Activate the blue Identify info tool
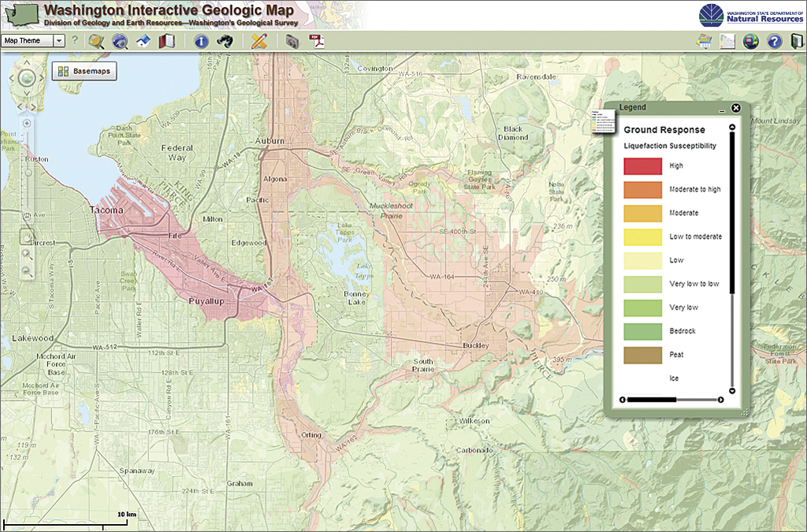 tap(201, 41)
